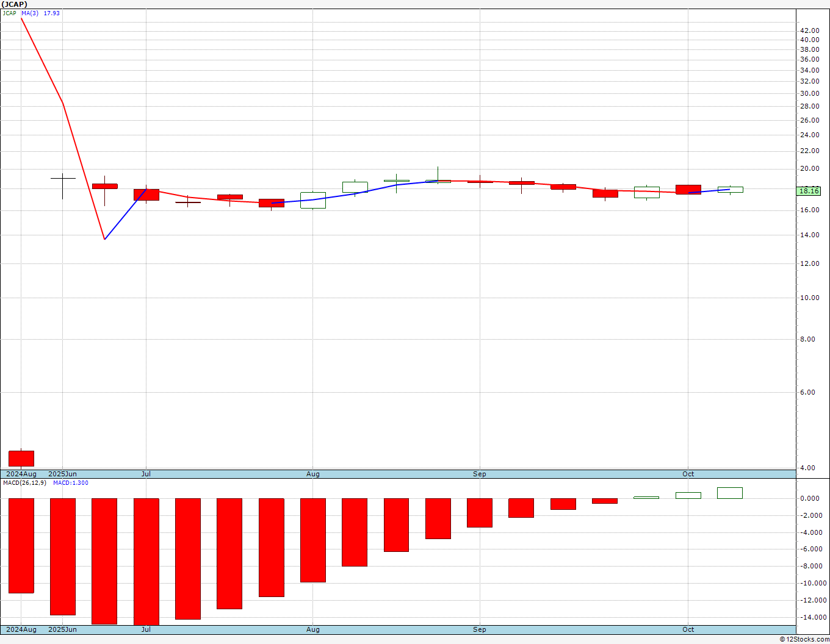The height and width of the screenshot is (644, 830).
Task: Click 2024Aug on the MACD panel date axis
Action: (x=21, y=629)
